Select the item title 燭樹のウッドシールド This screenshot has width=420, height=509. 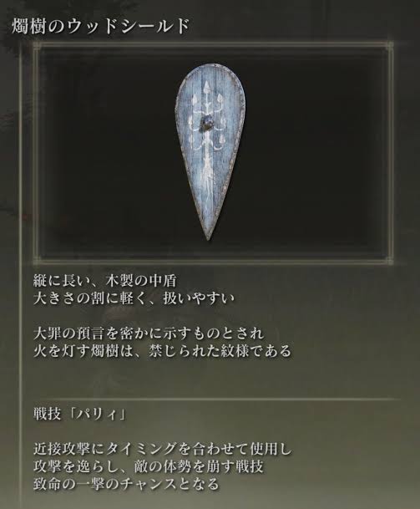coord(100,26)
